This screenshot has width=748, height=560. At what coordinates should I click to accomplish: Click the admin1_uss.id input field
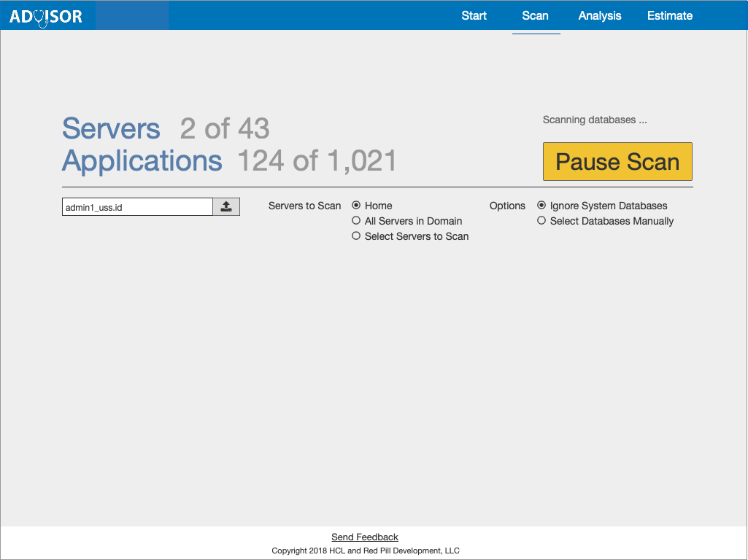137,207
